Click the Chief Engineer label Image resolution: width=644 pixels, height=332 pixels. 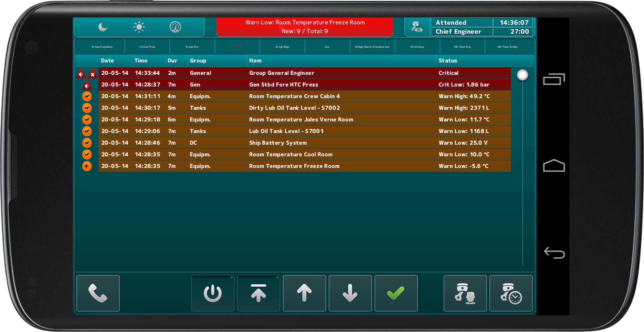pyautogui.click(x=462, y=32)
